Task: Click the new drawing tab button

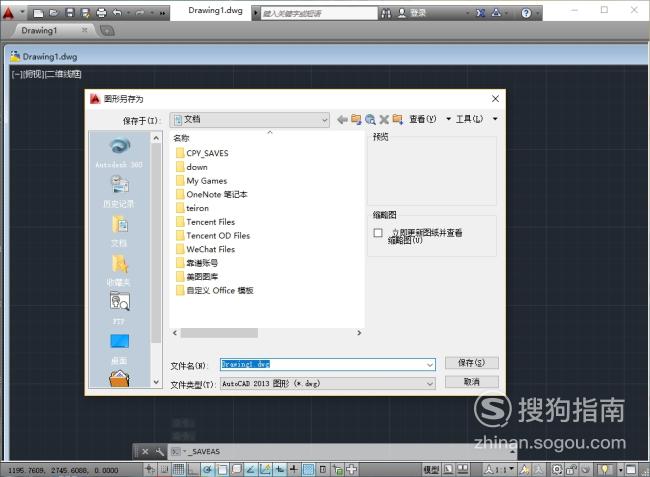Action: pos(107,31)
